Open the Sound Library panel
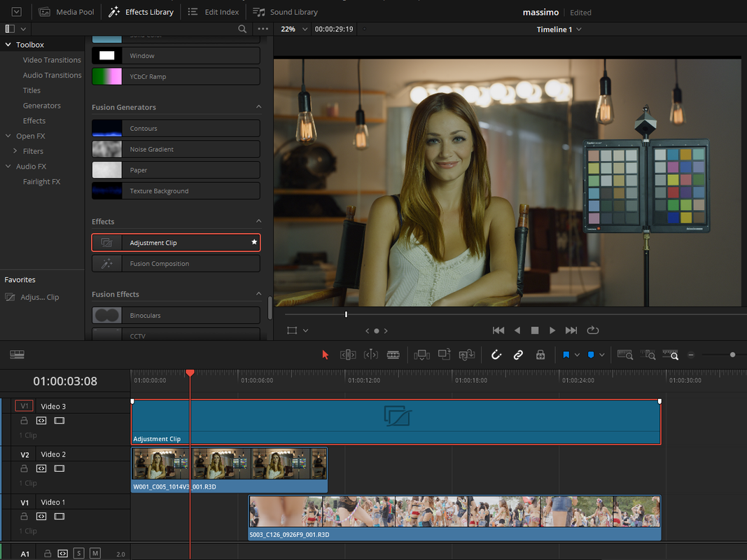The image size is (747, 560). [x=286, y=12]
